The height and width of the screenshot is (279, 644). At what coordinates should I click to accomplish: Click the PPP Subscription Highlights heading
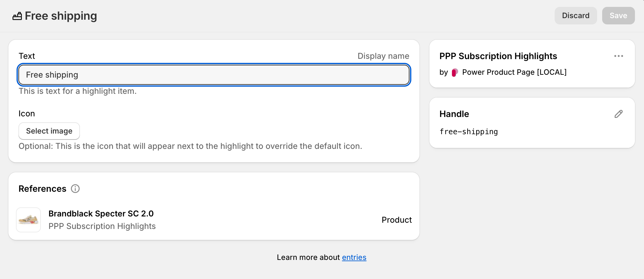tap(498, 56)
